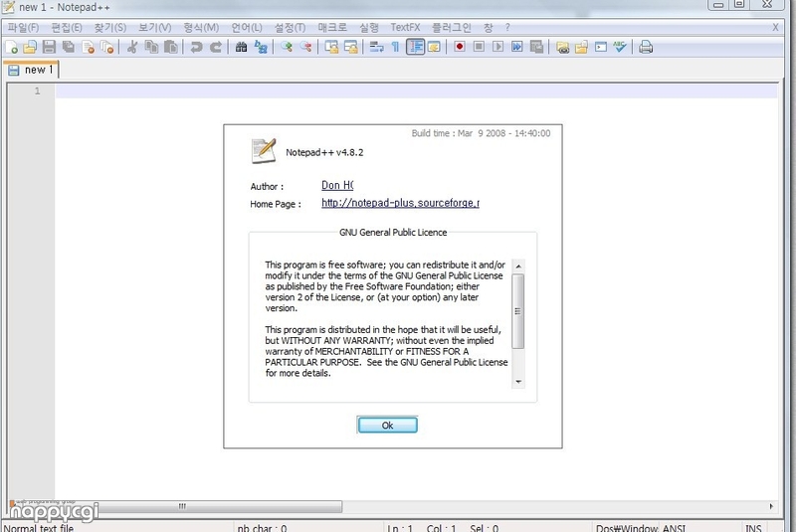
Task: Click the user defined language icon
Action: 434,47
